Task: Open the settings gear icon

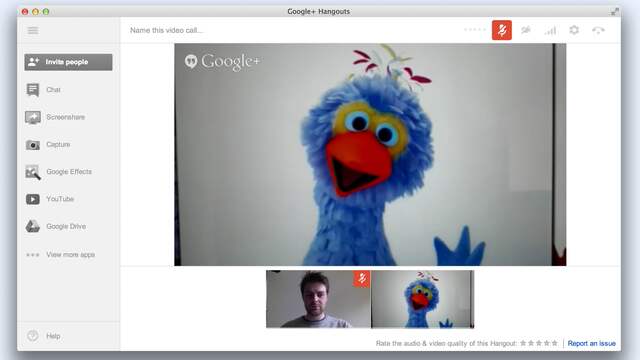Action: pos(574,30)
